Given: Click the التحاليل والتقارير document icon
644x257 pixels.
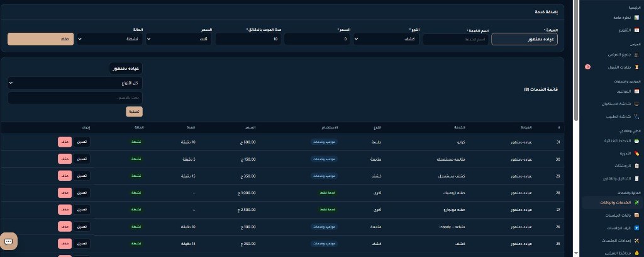Looking at the screenshot, I should [636, 178].
